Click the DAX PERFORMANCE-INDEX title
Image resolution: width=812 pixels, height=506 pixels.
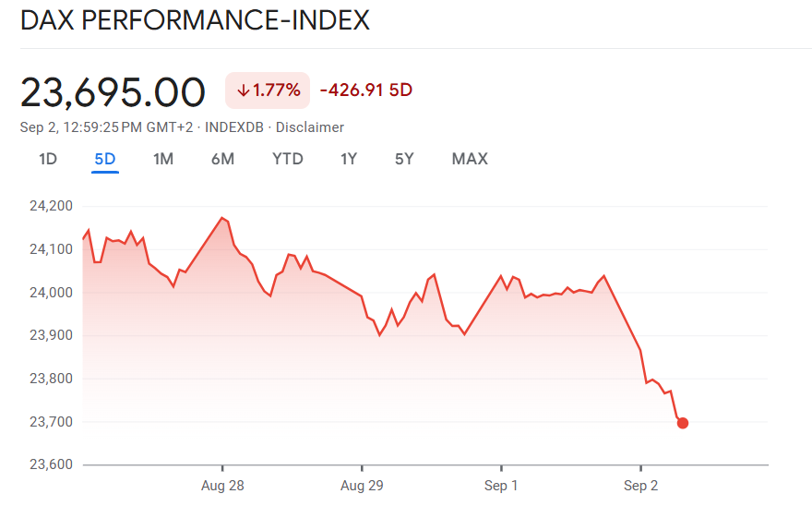point(195,21)
